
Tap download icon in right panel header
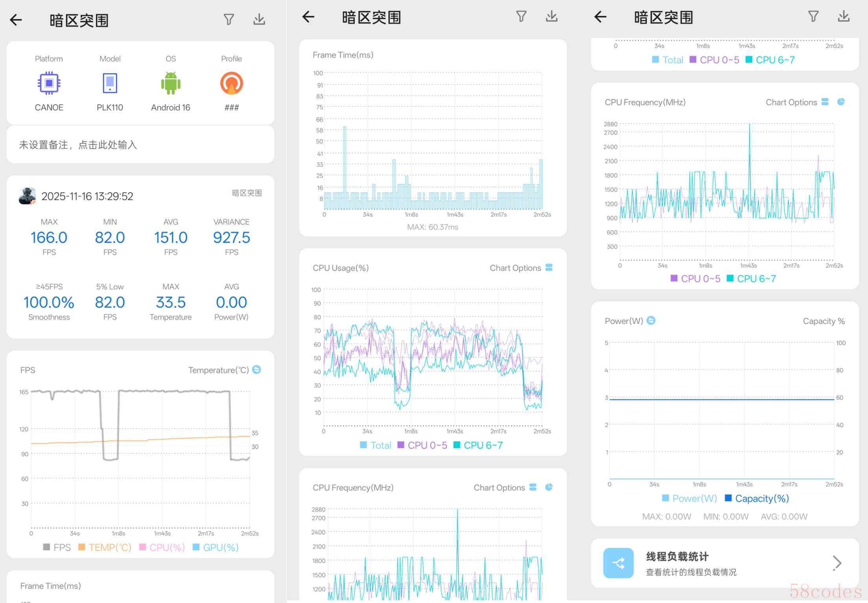[x=844, y=16]
